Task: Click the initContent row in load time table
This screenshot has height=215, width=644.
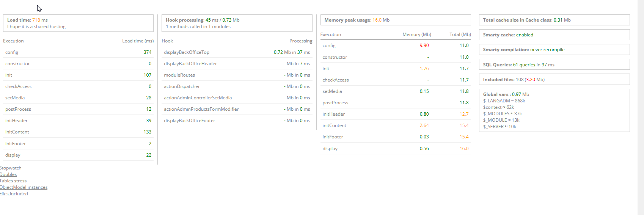Action: [78, 132]
